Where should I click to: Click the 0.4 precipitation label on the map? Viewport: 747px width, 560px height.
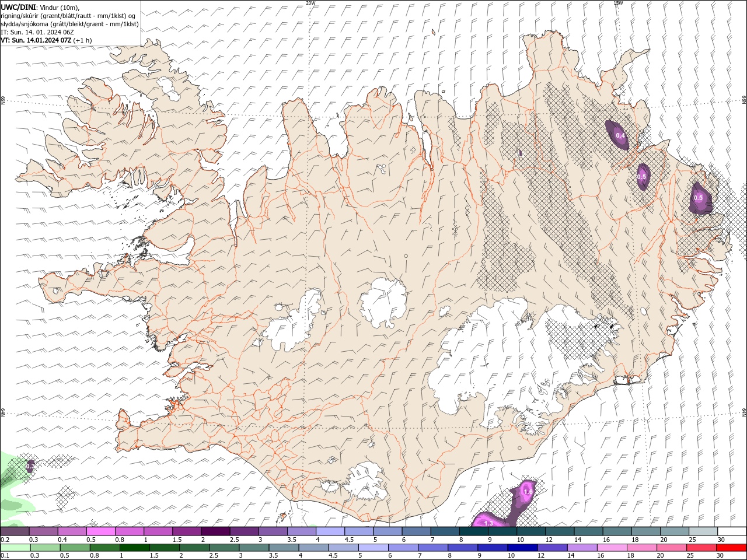(620, 136)
